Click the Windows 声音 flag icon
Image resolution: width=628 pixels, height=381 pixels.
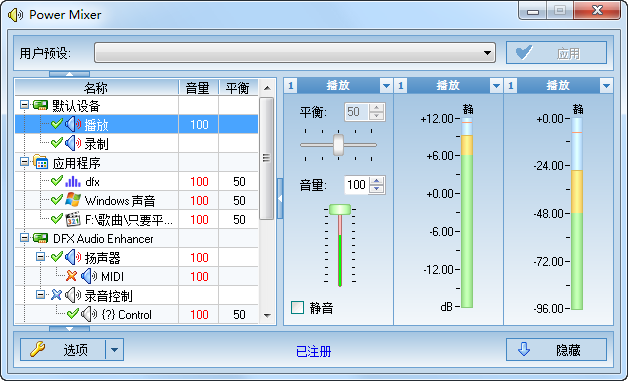click(x=73, y=200)
